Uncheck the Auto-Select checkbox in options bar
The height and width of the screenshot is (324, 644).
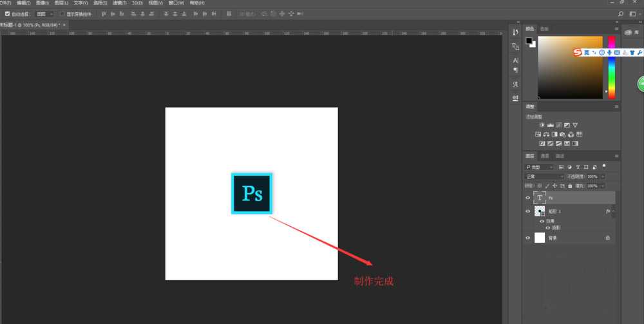click(6, 13)
